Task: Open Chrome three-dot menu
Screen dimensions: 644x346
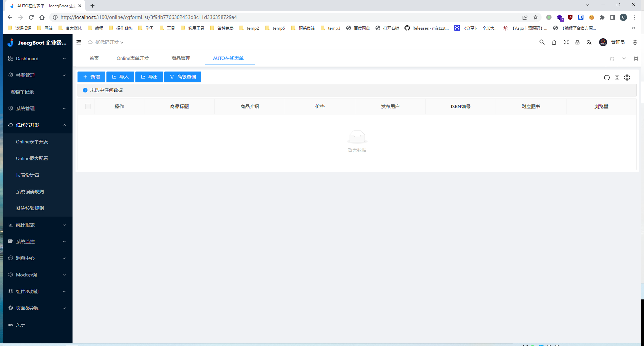Action: pyautogui.click(x=634, y=17)
